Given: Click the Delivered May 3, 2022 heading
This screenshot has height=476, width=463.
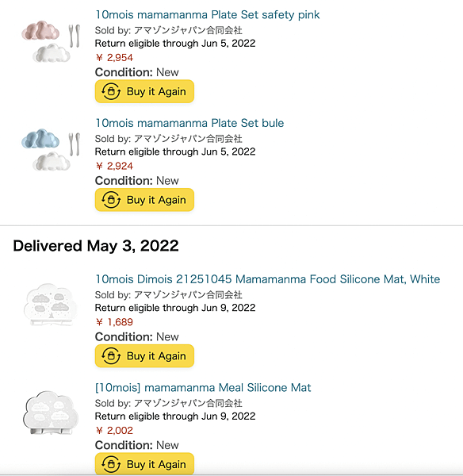Looking at the screenshot, I should (96, 246).
